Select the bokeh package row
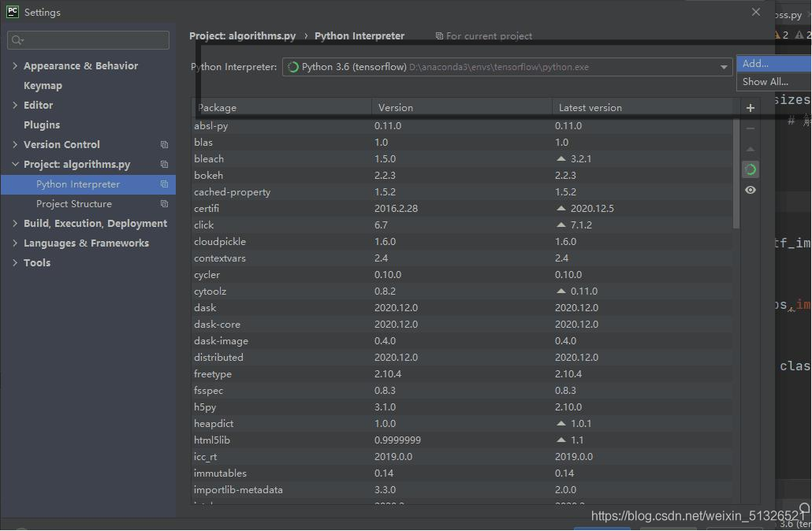 (x=462, y=176)
